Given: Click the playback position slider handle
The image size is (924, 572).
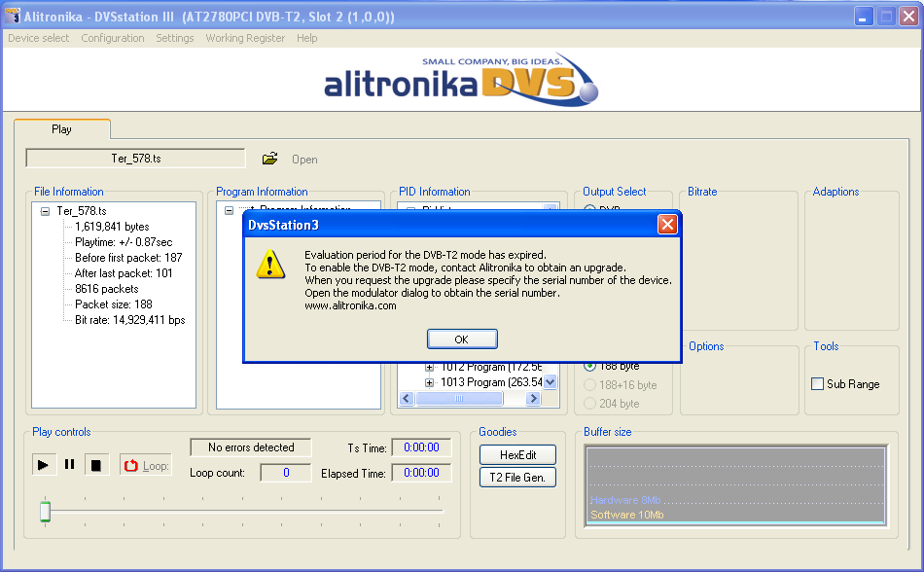Looking at the screenshot, I should coord(46,512).
